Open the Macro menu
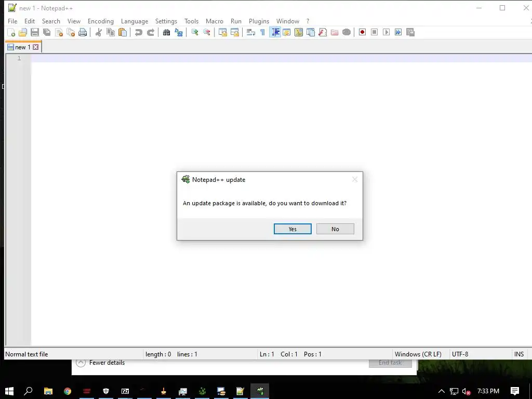The width and height of the screenshot is (532, 399). (215, 21)
